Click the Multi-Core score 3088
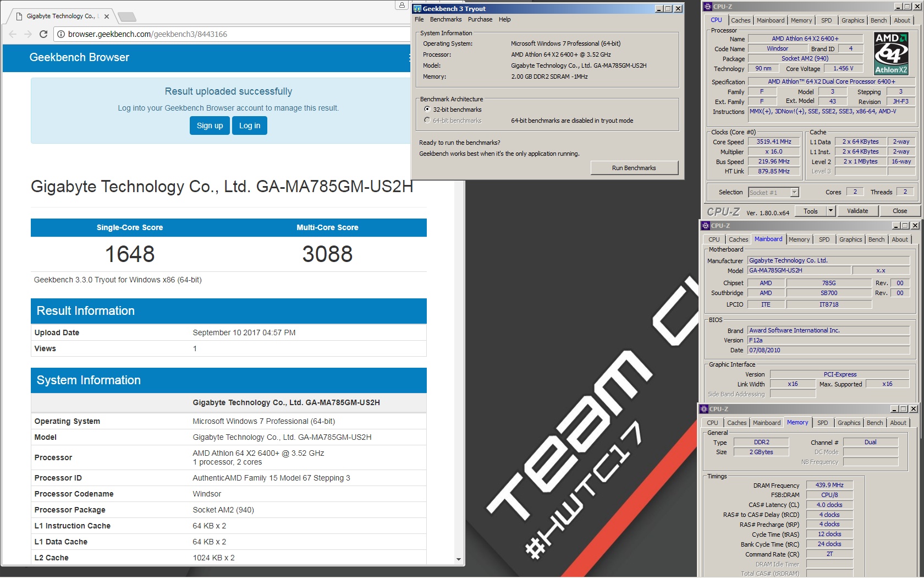The width and height of the screenshot is (924, 578). click(327, 254)
